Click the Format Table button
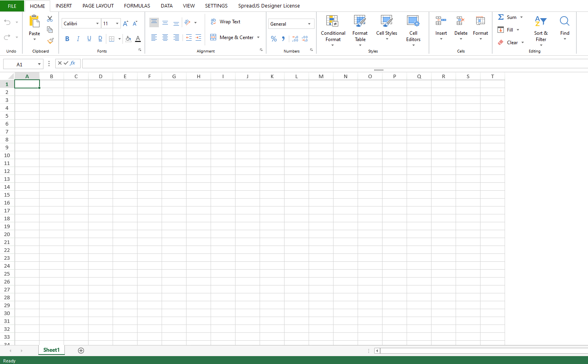Viewport: 588px width, 364px height. pyautogui.click(x=360, y=31)
